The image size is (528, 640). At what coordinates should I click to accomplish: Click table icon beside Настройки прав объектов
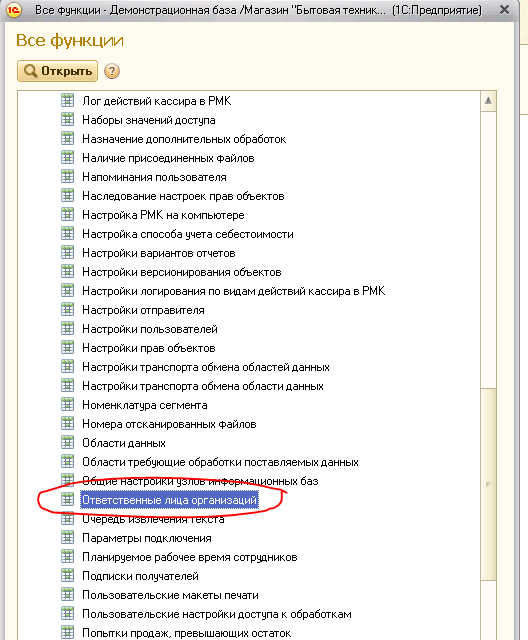tap(67, 347)
